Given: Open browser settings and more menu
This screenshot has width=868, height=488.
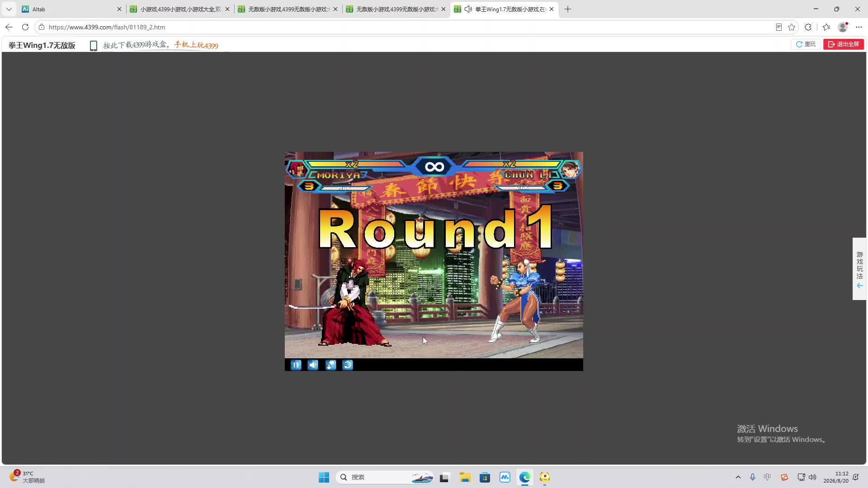Looking at the screenshot, I should pyautogui.click(x=859, y=27).
